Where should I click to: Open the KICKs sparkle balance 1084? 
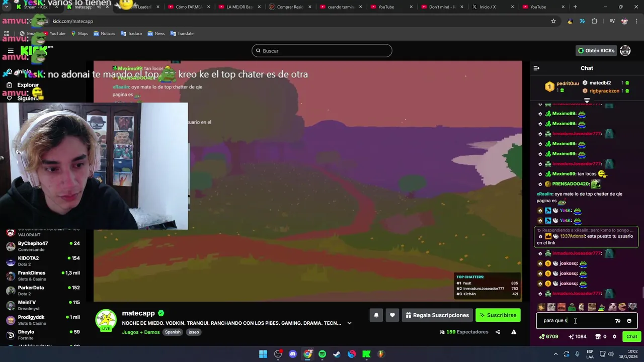pos(577,337)
